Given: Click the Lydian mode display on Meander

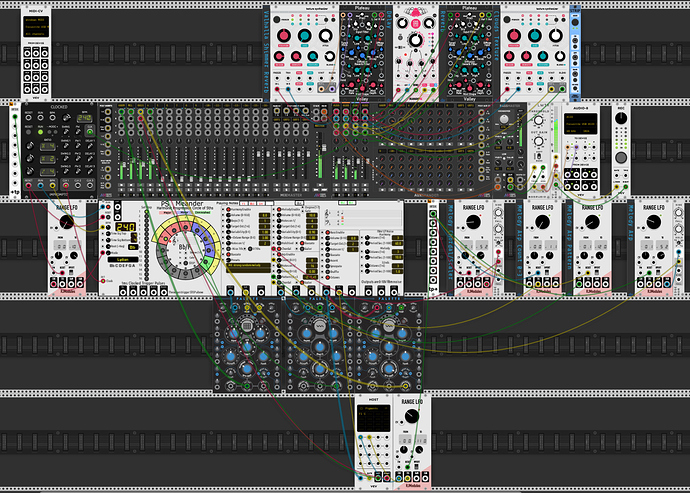Looking at the screenshot, I should (x=123, y=260).
